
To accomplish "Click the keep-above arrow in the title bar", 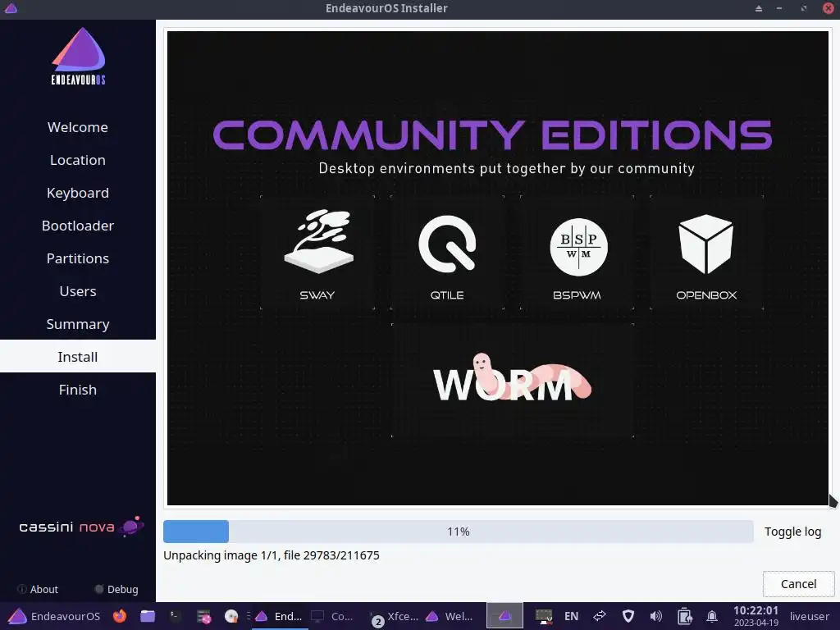I will 759,8.
